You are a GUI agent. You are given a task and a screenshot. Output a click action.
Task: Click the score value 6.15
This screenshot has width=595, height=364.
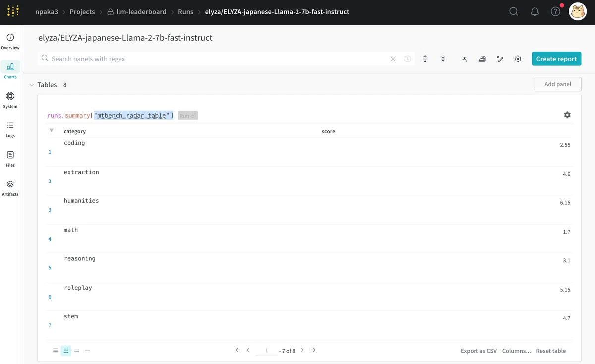coord(565,203)
